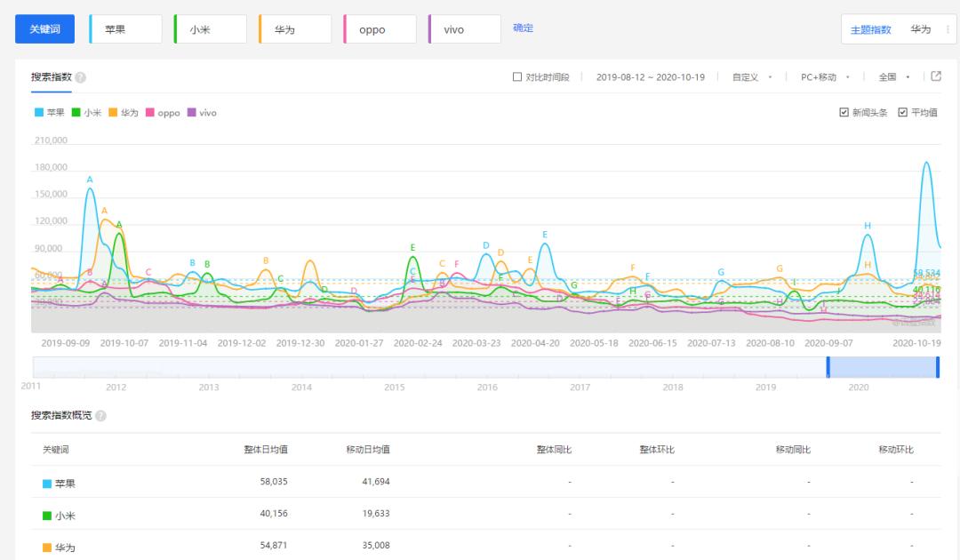Enable the 对比时间段 checkbox
Screen dimensions: 960x560
(x=517, y=76)
